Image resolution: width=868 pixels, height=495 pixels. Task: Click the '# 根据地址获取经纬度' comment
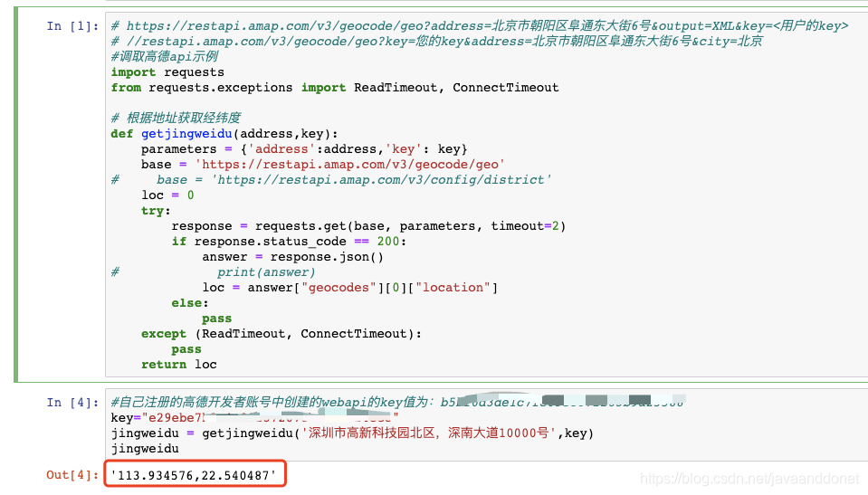coord(176,118)
